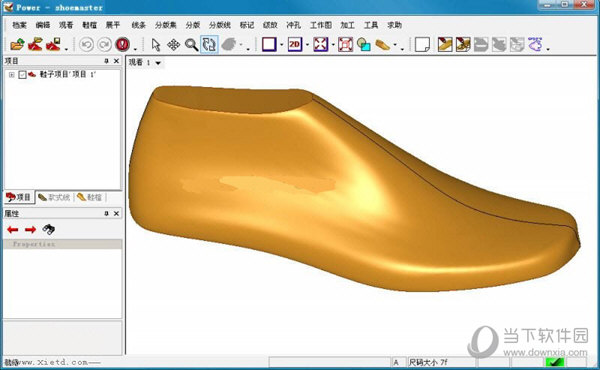The width and height of the screenshot is (600, 370).
Task: Open dropdown beside blue square view icon
Action: click(282, 45)
